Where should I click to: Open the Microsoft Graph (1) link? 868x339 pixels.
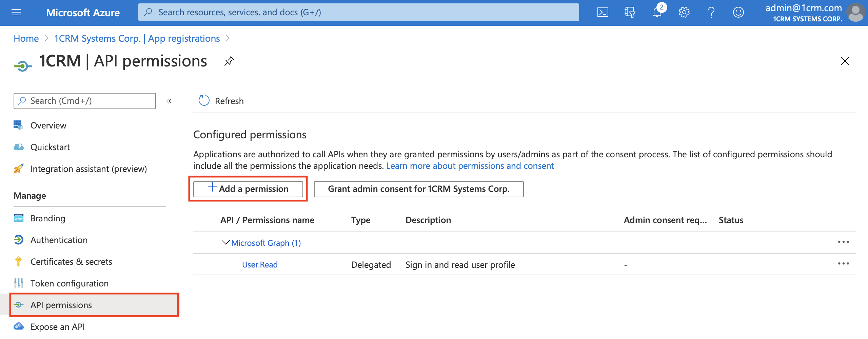pos(266,243)
